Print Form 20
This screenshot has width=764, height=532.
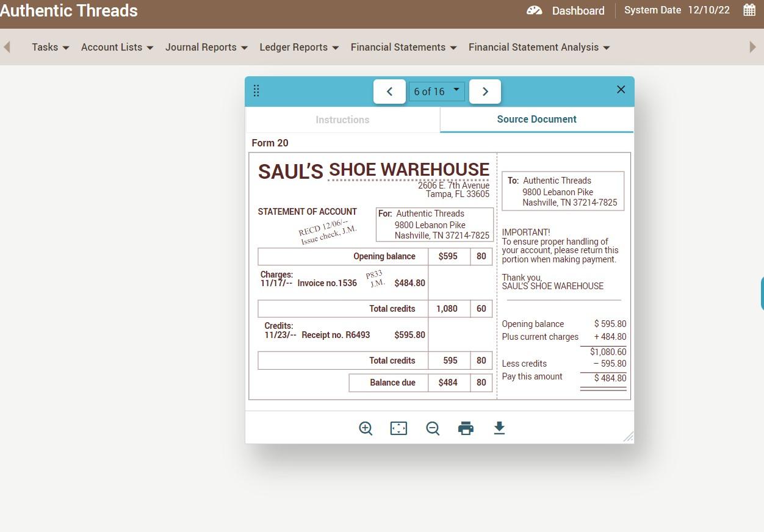pyautogui.click(x=466, y=428)
